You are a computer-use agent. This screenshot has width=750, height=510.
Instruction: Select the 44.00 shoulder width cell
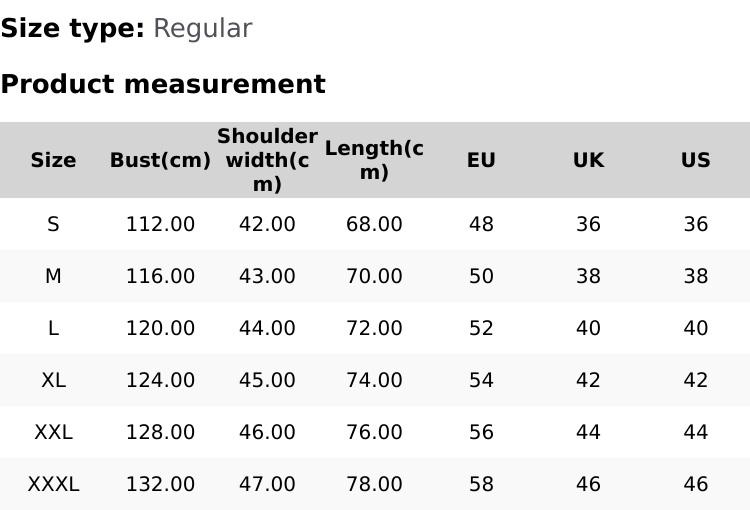pos(267,328)
